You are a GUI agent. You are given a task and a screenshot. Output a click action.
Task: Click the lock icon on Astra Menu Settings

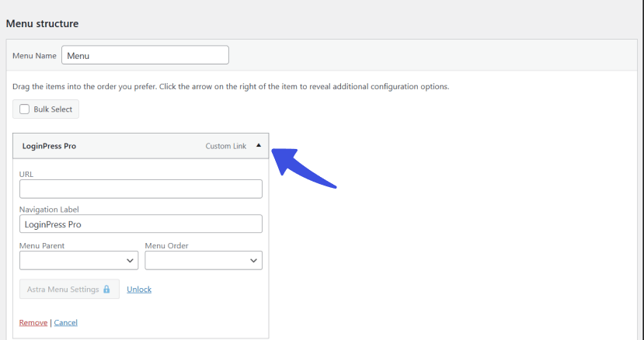click(106, 289)
